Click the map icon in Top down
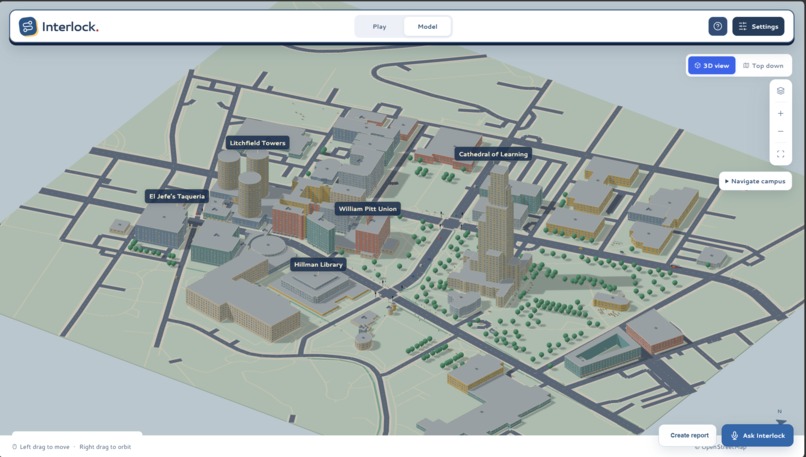806x457 pixels. 746,66
